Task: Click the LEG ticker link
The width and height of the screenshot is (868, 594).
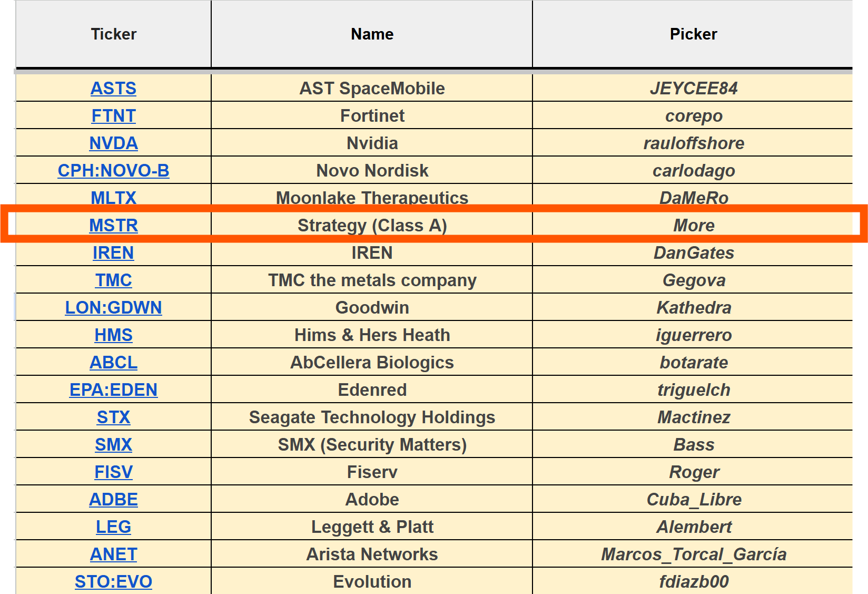Action: [113, 527]
